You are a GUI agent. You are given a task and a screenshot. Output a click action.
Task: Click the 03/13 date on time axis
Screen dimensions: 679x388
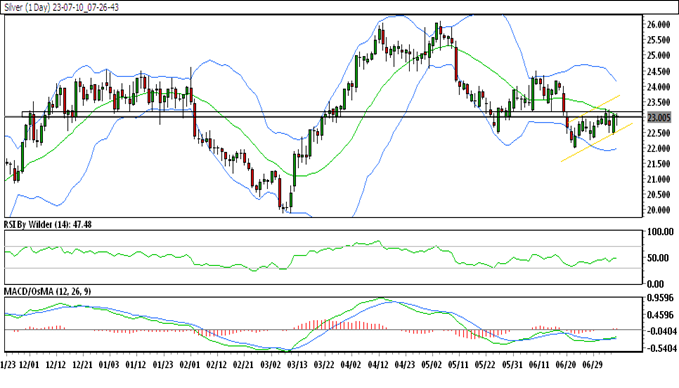(x=297, y=365)
